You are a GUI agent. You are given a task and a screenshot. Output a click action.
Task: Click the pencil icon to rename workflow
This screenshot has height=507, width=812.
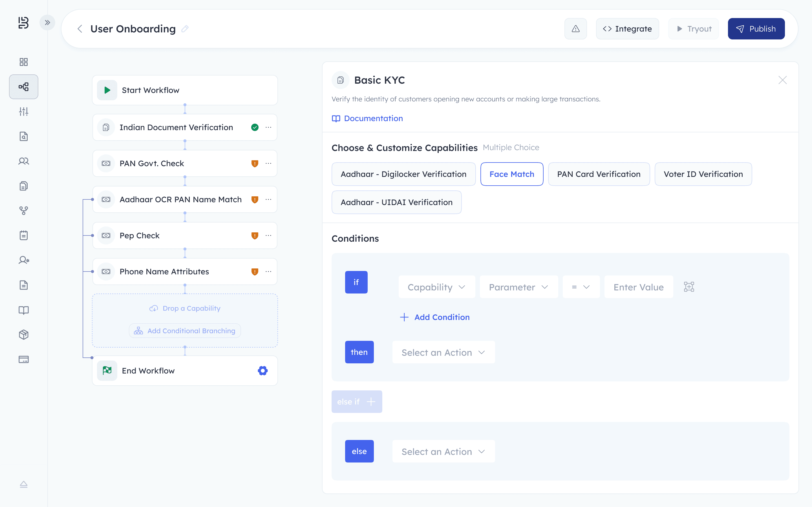click(x=185, y=29)
